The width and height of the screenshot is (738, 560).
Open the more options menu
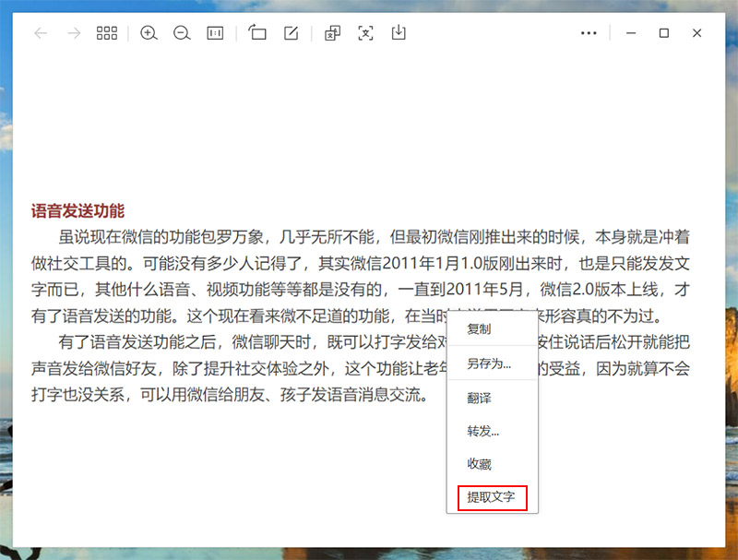pos(589,33)
